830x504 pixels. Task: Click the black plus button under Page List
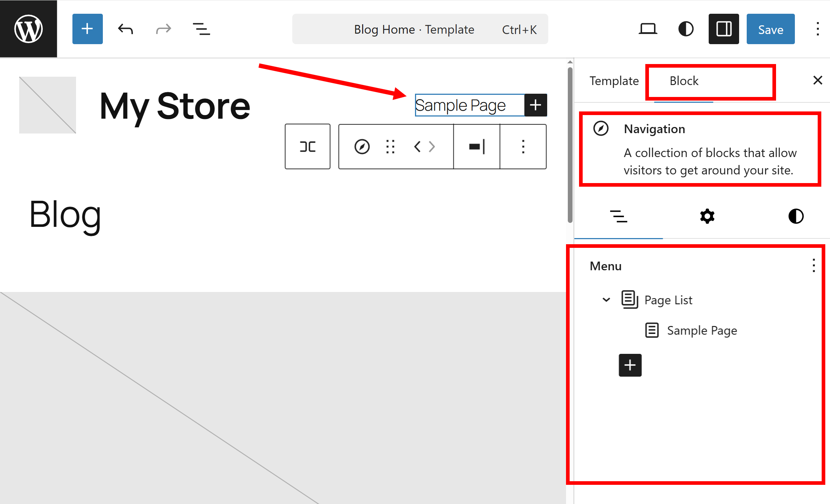point(630,365)
